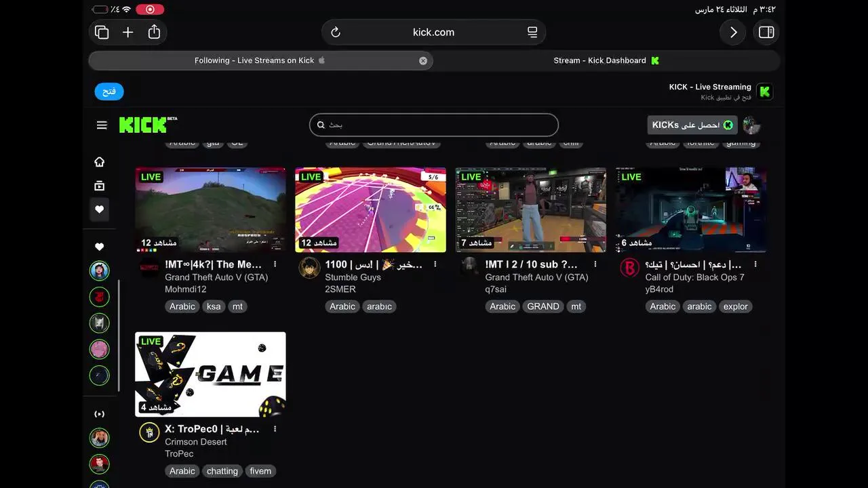Viewport: 868px width, 488px height.
Task: Open options menu for 2SMER's stream
Action: click(435, 264)
